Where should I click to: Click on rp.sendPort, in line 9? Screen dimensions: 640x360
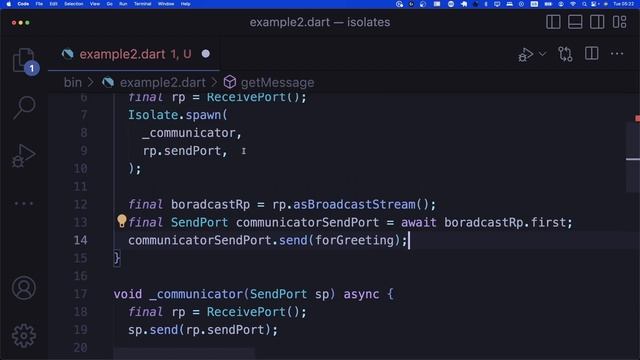(185, 151)
